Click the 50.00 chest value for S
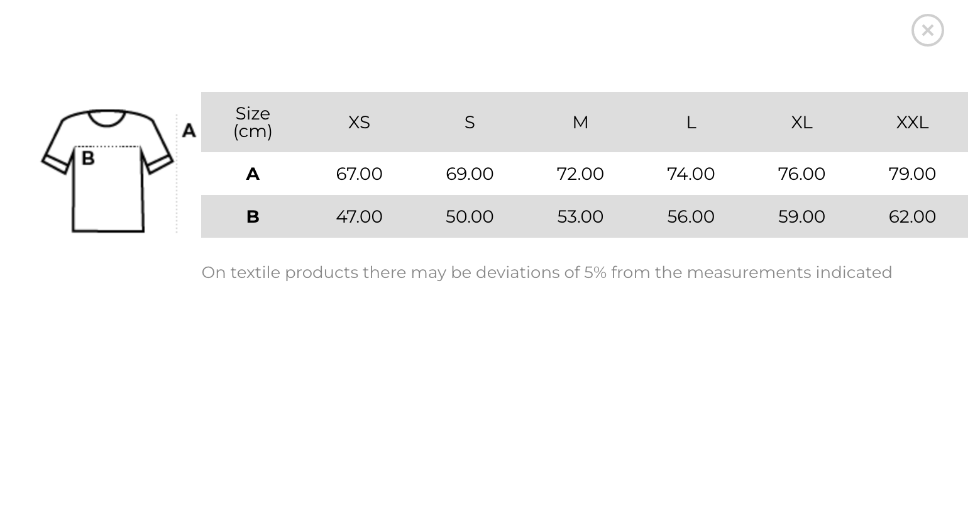This screenshot has width=980, height=522. point(470,216)
